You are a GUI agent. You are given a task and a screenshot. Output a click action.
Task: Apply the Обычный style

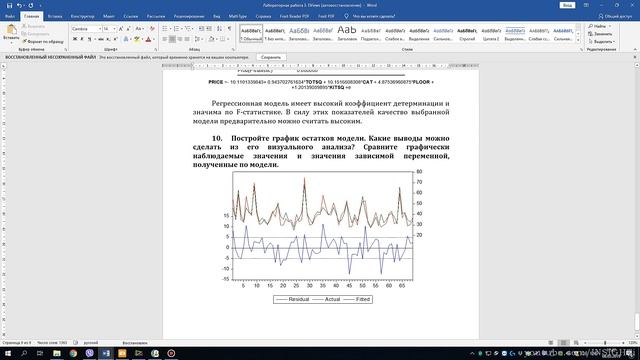251,33
